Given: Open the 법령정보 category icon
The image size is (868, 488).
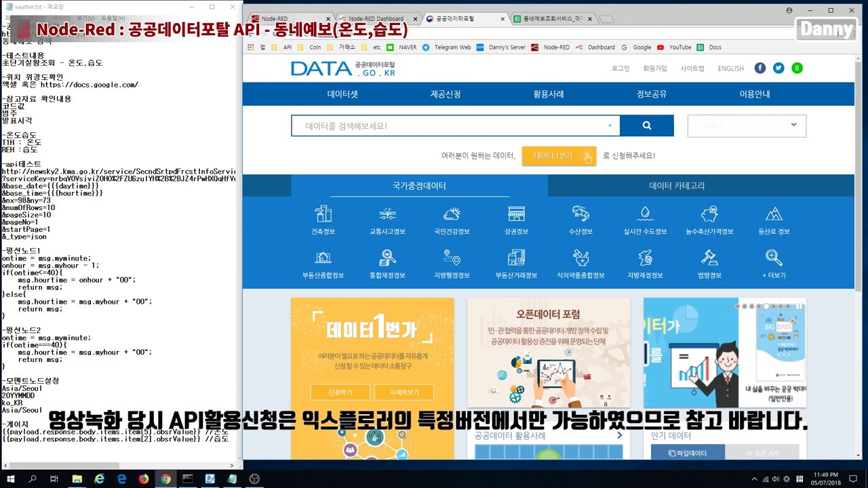Looking at the screenshot, I should (709, 258).
